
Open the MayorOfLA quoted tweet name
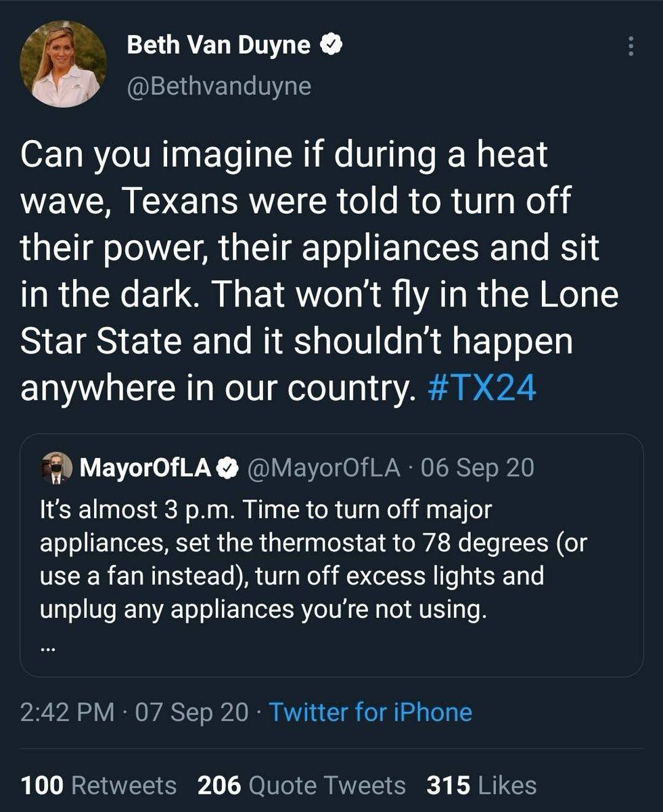click(146, 468)
